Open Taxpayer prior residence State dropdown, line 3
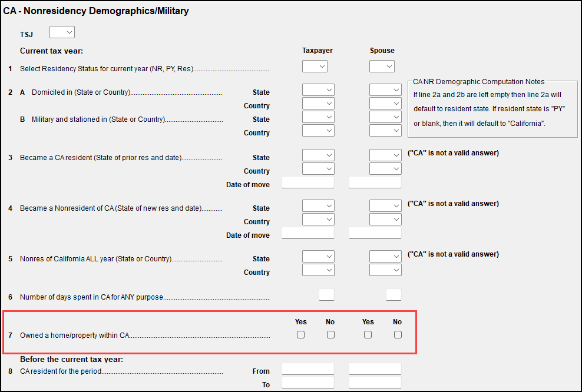This screenshot has height=392, width=582. [318, 155]
